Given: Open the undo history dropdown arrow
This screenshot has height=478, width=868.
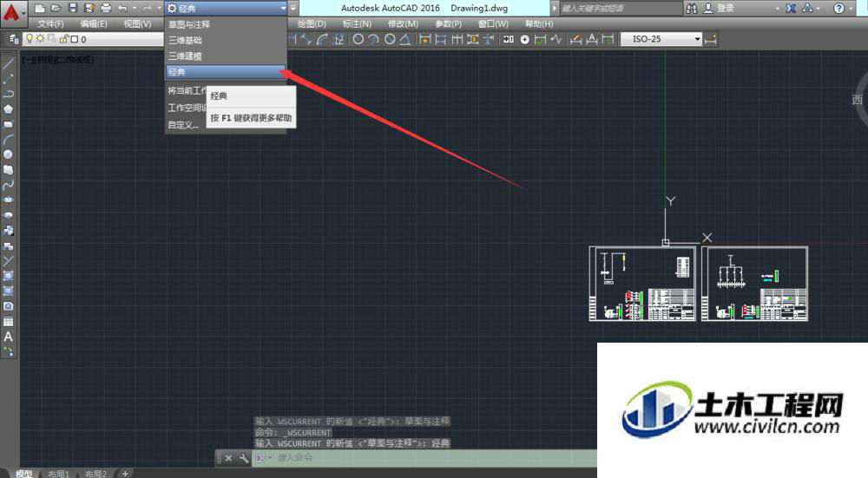Looking at the screenshot, I should (134, 9).
